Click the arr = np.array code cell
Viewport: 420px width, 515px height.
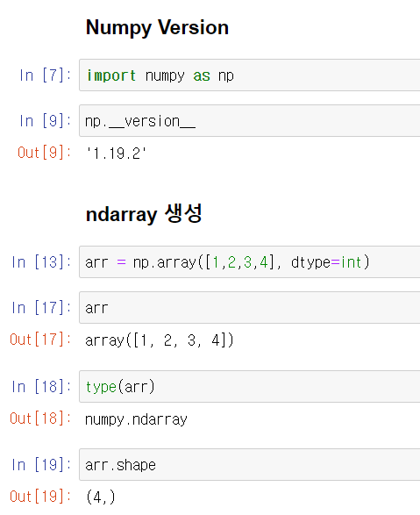250,262
